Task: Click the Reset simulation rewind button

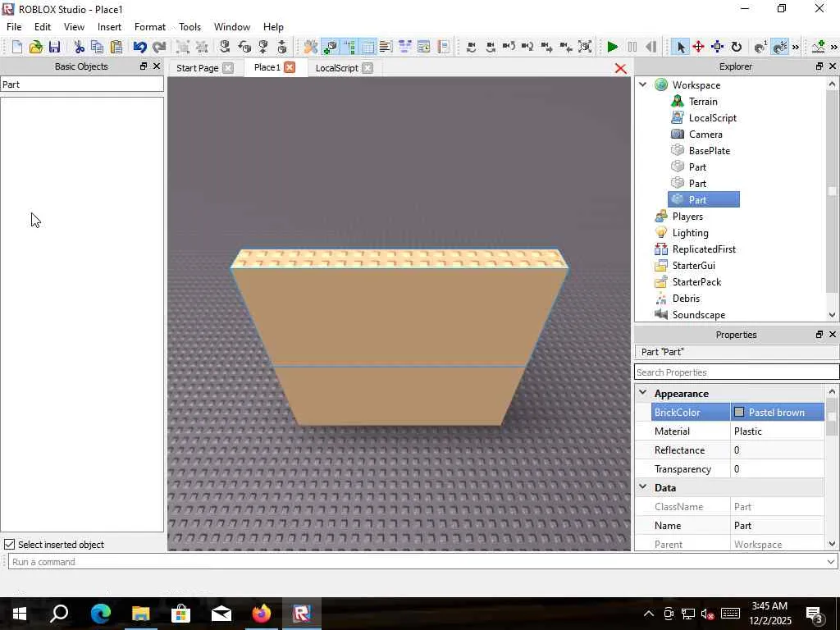Action: (651, 47)
